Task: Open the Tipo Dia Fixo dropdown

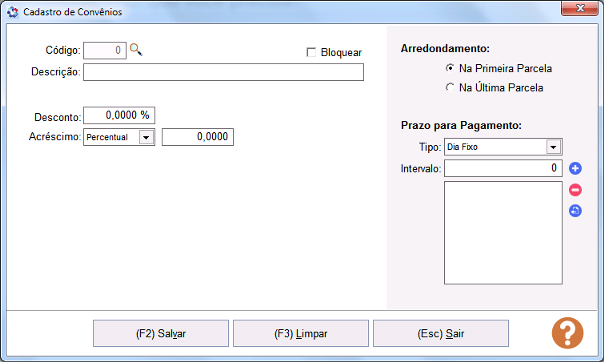Action: click(x=554, y=147)
